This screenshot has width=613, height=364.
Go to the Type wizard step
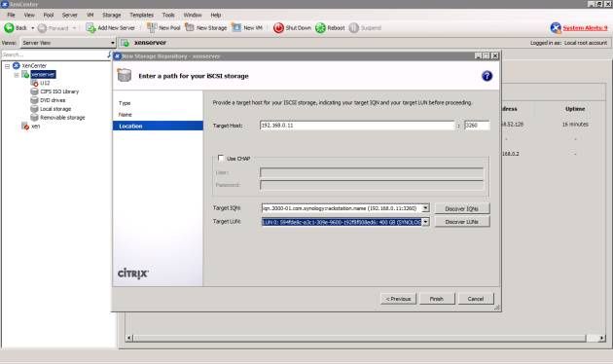[x=125, y=103]
